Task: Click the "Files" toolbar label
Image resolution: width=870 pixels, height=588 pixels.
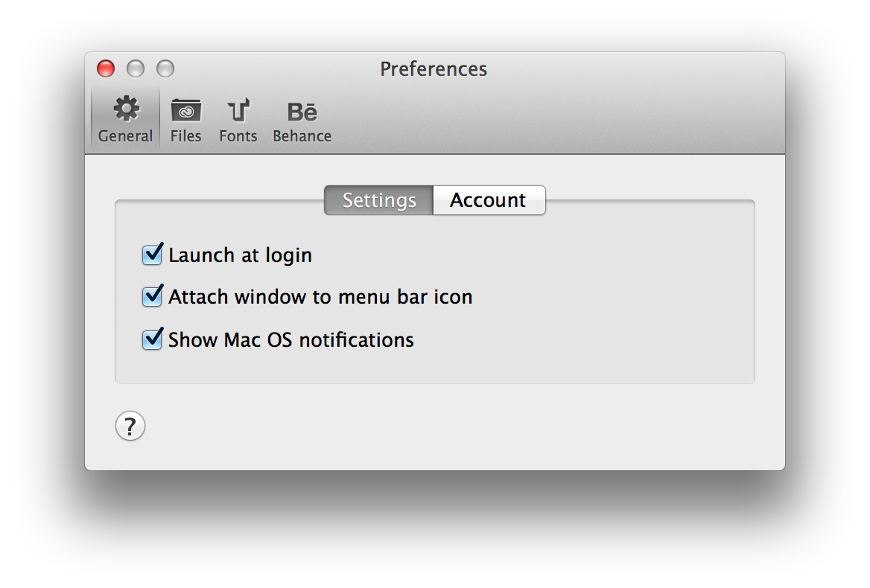Action: pyautogui.click(x=186, y=135)
